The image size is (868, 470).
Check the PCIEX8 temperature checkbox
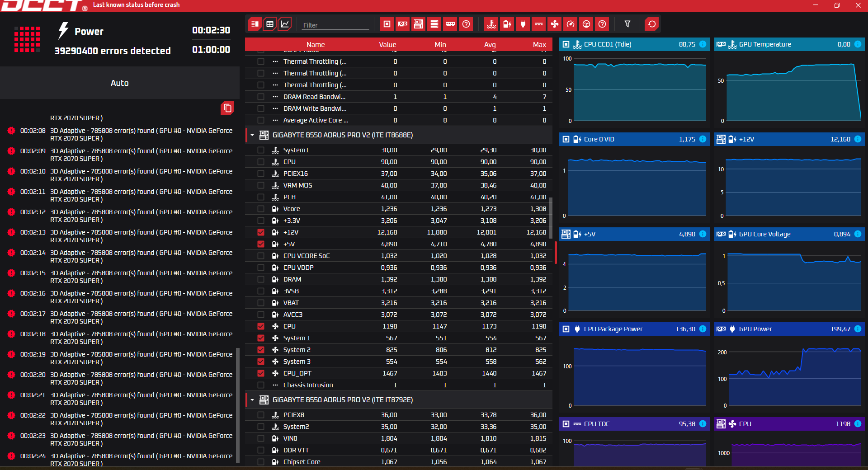click(261, 415)
